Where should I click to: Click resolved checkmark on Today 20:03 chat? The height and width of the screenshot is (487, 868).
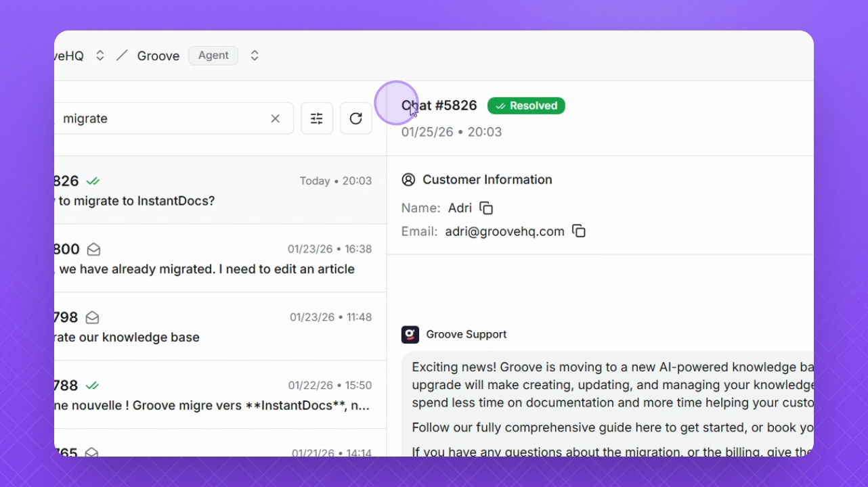(93, 181)
